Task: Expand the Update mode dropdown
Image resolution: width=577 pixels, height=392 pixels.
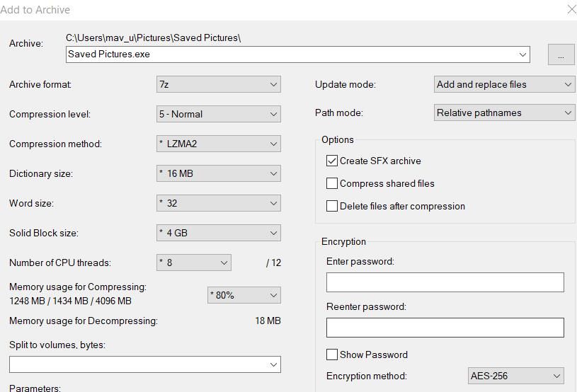Action: [x=504, y=84]
